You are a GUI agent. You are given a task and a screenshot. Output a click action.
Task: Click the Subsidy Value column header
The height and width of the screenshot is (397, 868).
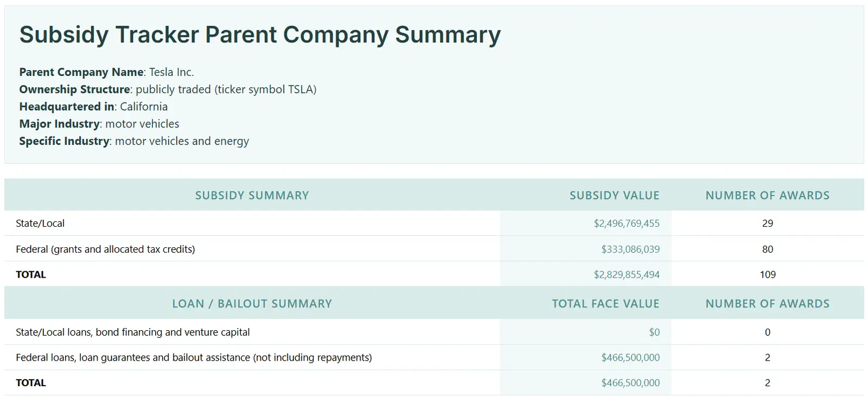pyautogui.click(x=614, y=195)
